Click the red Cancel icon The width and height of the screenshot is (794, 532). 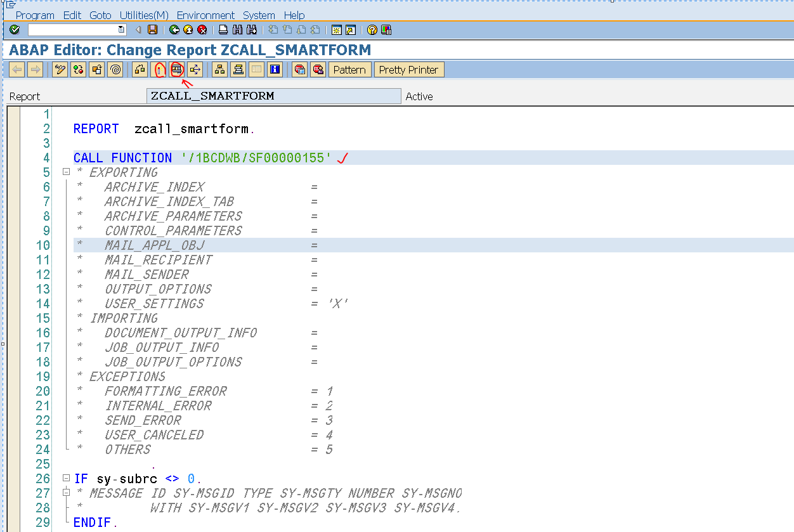click(x=202, y=30)
